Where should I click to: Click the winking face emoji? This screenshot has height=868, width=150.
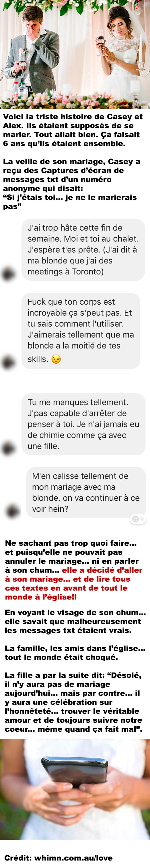coord(56,359)
